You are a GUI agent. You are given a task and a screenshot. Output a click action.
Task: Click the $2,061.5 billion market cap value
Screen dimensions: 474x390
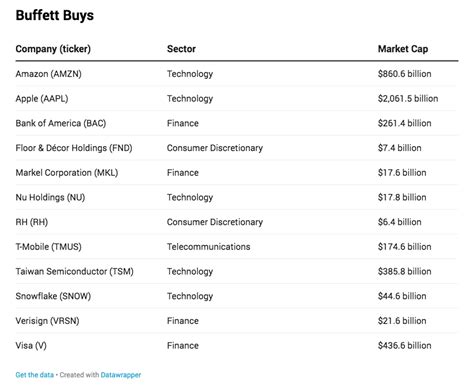[408, 99]
